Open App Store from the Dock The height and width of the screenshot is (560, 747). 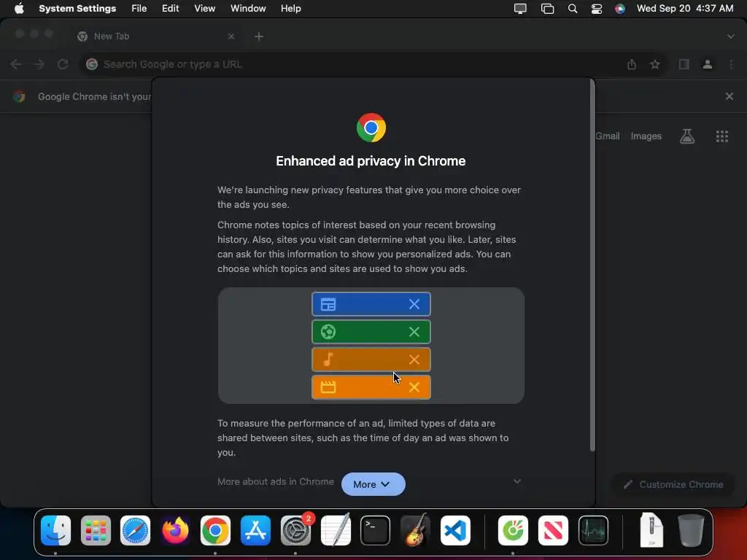[x=255, y=530]
